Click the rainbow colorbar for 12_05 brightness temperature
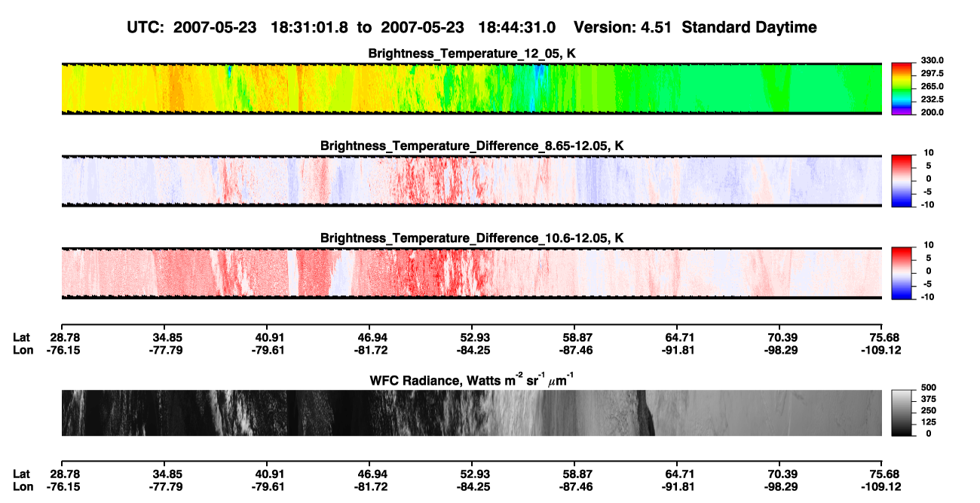The width and height of the screenshot is (980, 503). (x=903, y=88)
